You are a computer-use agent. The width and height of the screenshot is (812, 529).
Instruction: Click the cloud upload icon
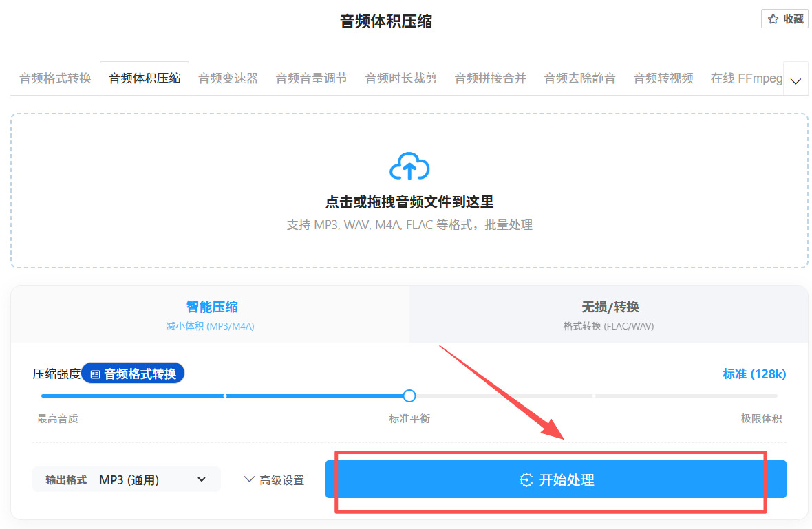click(409, 166)
